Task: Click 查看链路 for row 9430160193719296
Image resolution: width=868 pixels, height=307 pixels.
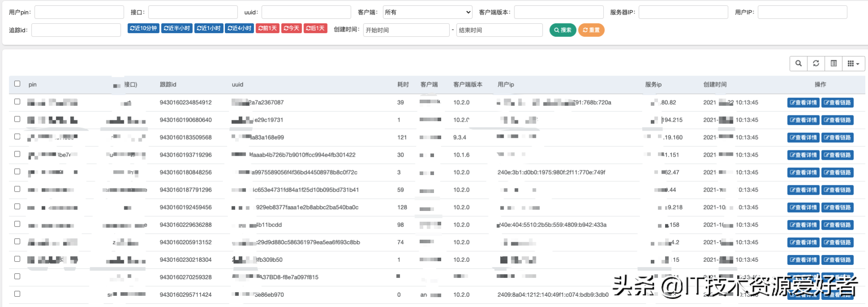Action: 837,155
